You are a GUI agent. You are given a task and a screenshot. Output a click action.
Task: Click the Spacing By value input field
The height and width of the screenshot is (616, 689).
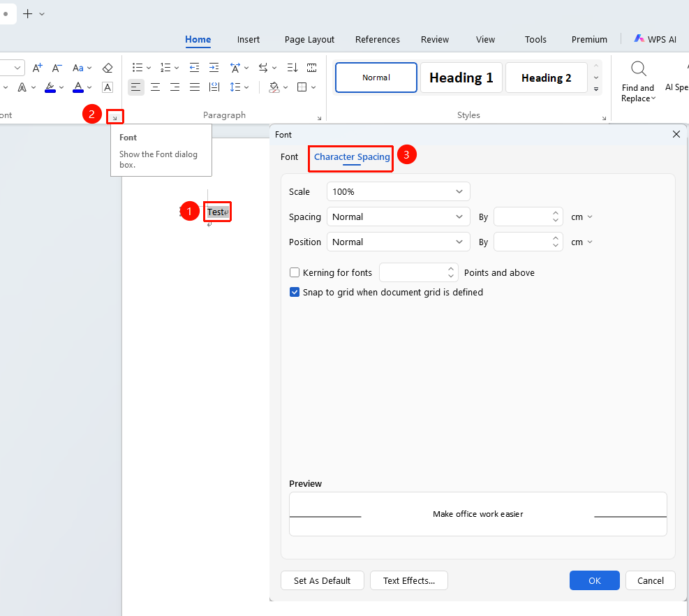(522, 217)
